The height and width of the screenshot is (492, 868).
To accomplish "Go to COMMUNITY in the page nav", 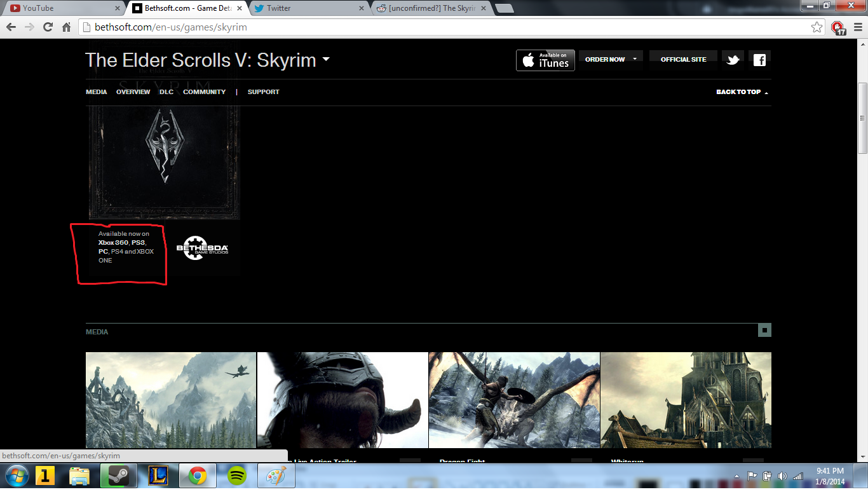I will click(x=205, y=92).
